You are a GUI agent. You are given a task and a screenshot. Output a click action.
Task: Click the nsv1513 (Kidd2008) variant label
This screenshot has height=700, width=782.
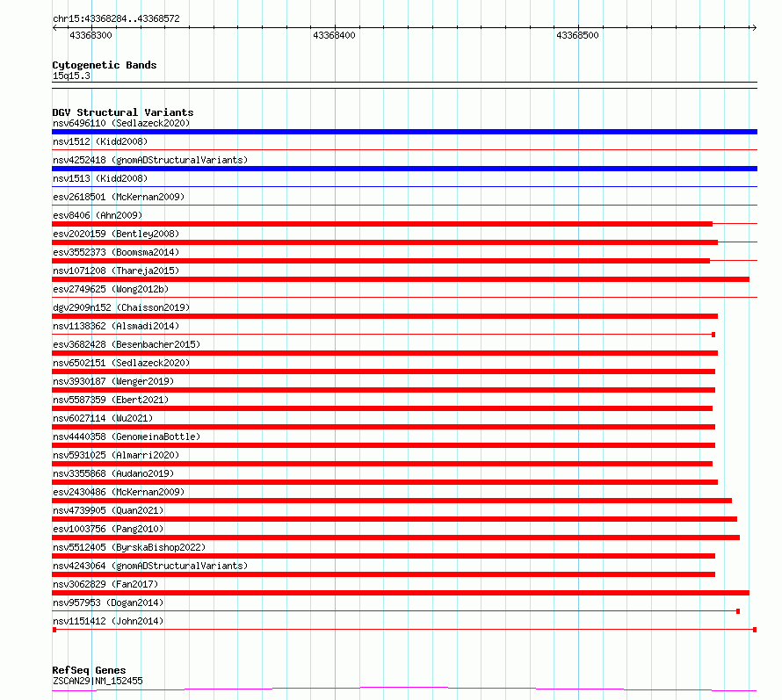click(100, 178)
